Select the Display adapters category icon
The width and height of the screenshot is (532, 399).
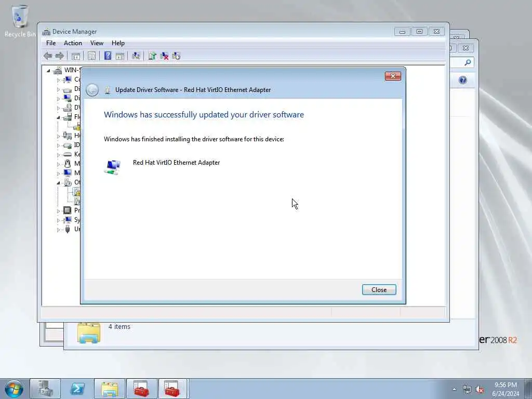(x=68, y=98)
